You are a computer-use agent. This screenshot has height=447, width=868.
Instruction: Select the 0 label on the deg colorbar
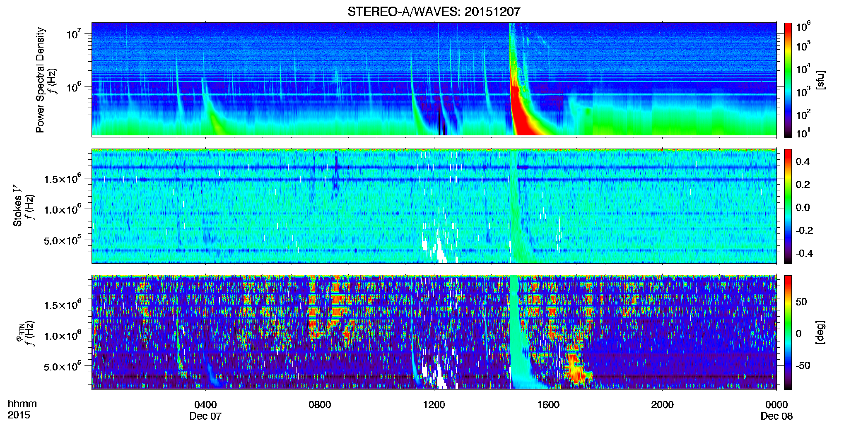tap(798, 333)
